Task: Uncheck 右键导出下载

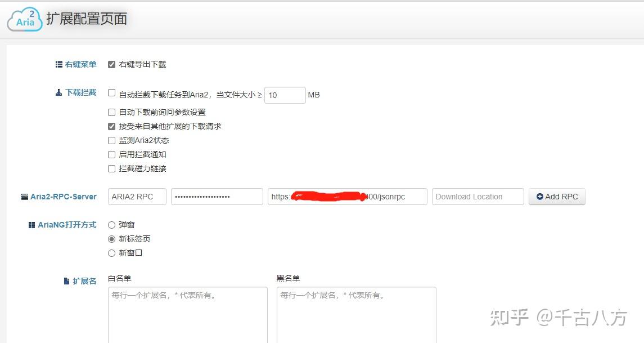Action: coord(111,64)
